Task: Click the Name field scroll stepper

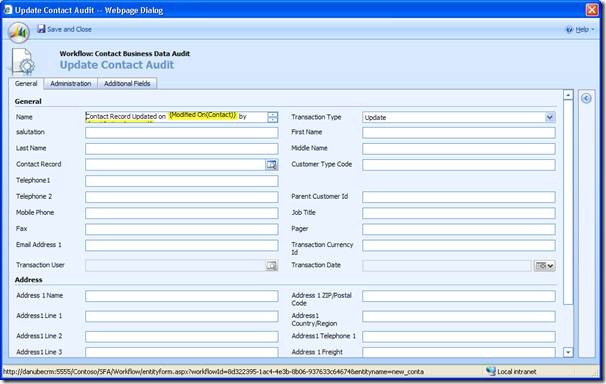Action: (x=272, y=117)
